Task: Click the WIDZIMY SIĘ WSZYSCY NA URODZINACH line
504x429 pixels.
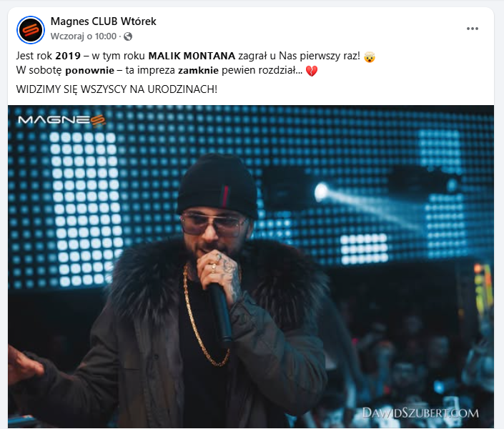Action: click(117, 89)
